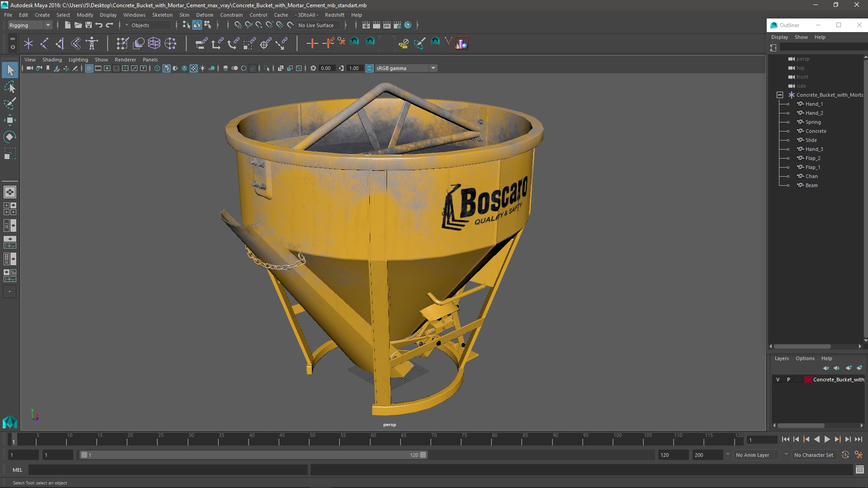The width and height of the screenshot is (868, 488).
Task: Click the Maya home icon
Action: 10,422
